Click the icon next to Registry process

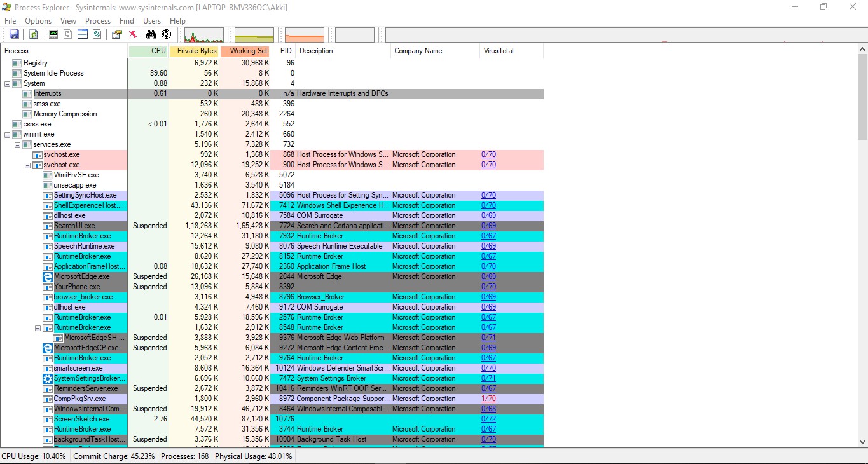[x=17, y=63]
